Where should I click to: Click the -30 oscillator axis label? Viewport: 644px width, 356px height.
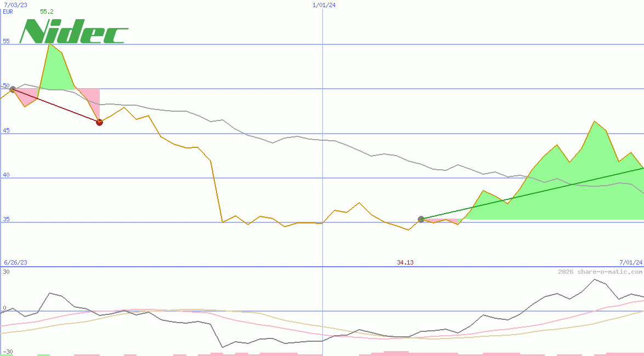click(8, 352)
